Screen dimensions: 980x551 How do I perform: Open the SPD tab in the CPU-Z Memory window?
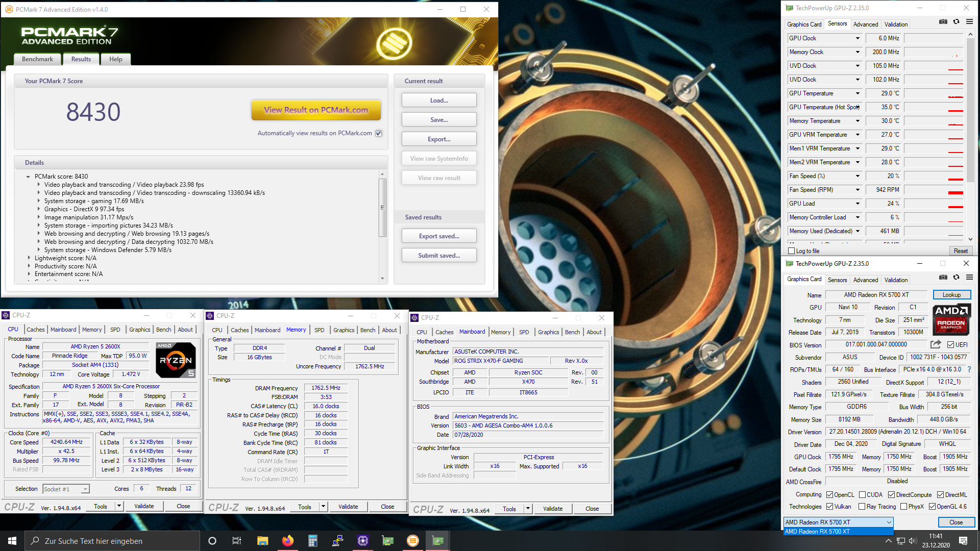(x=320, y=330)
